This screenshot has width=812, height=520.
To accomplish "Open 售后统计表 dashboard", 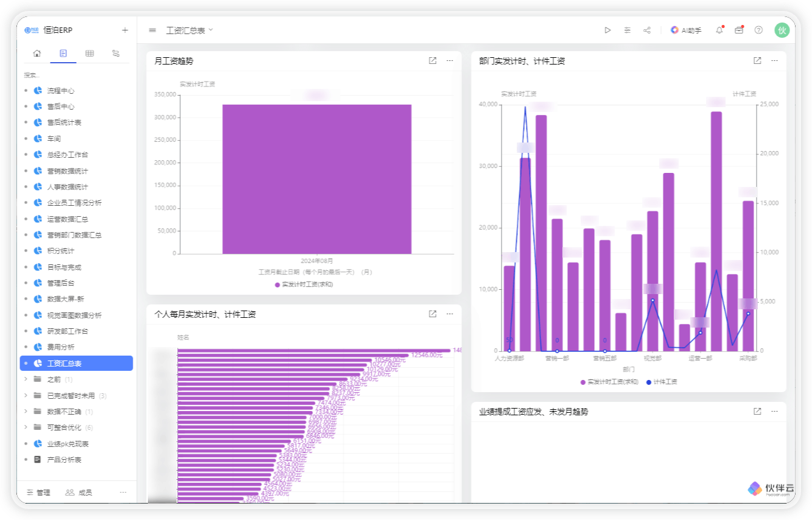I will 64,122.
